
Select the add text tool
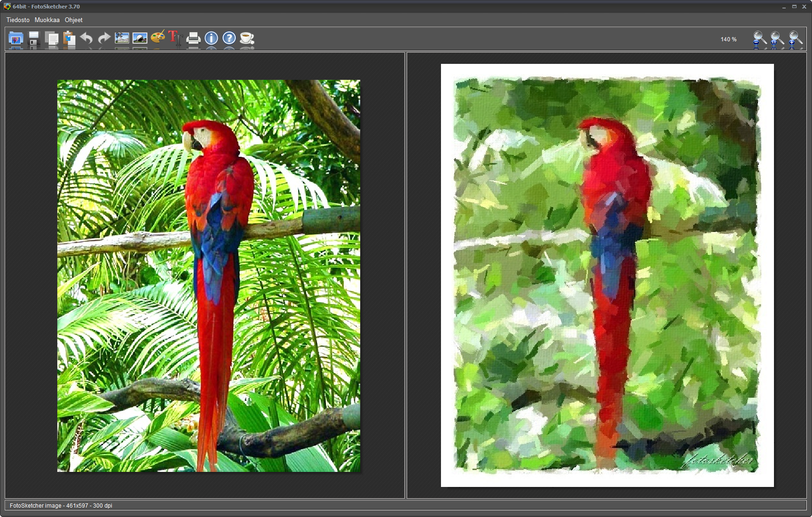(x=175, y=38)
